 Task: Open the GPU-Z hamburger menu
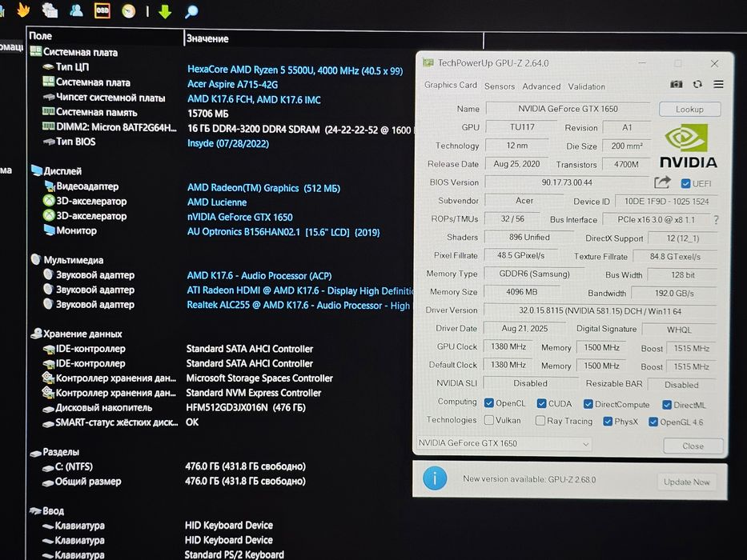coord(718,84)
